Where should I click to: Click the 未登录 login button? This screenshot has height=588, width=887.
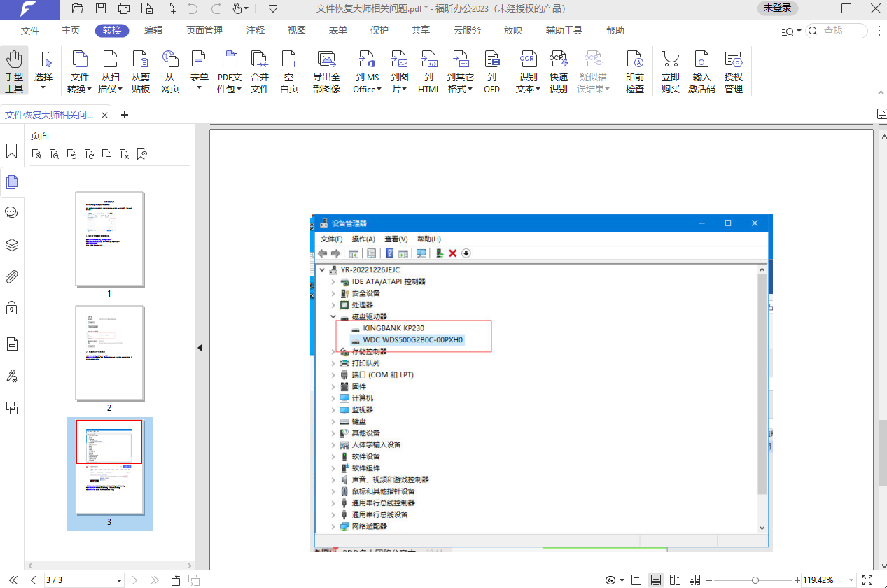[778, 8]
